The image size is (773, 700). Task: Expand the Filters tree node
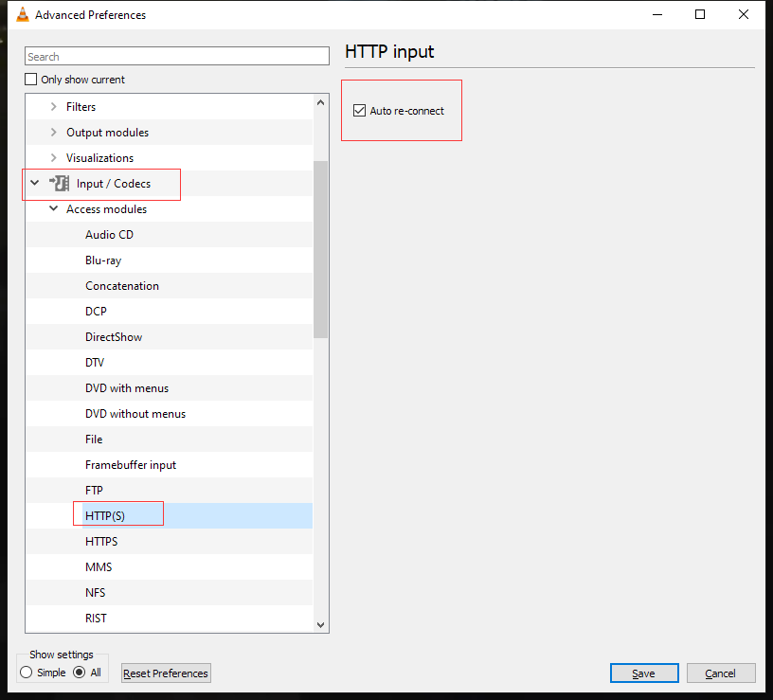53,106
